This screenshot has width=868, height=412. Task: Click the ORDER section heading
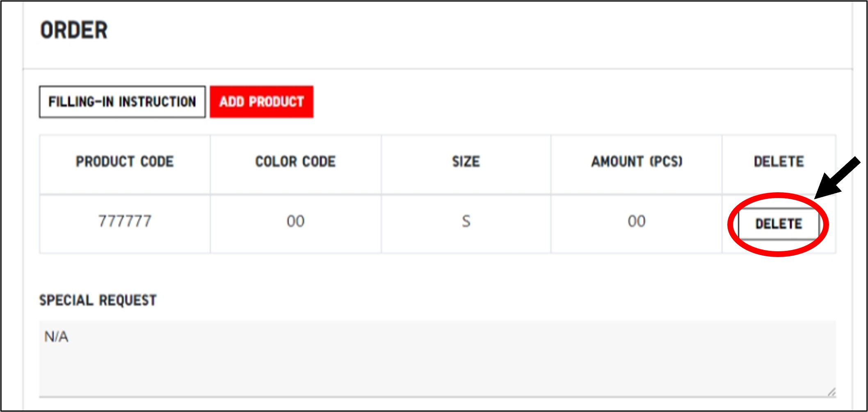point(74,30)
